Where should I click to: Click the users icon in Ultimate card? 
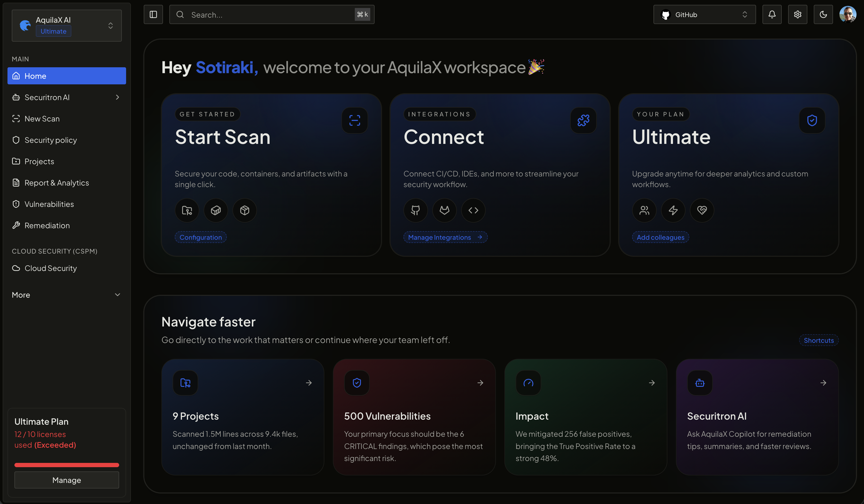pos(644,210)
